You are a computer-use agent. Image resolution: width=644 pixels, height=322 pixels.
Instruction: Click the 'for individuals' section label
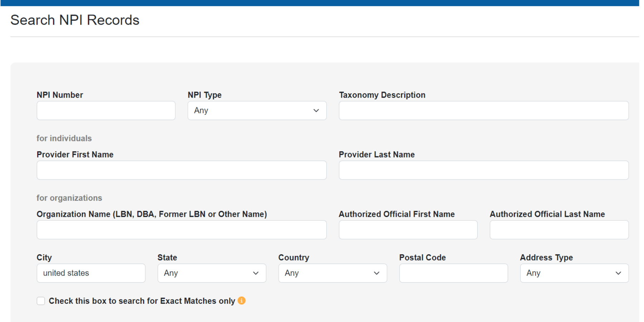coord(64,138)
